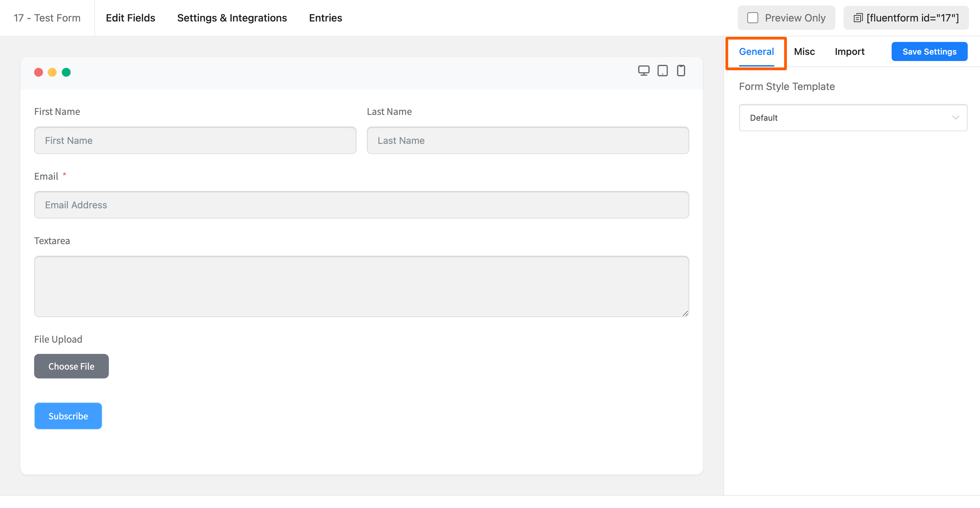The image size is (980, 508).
Task: Click the yellow window dot
Action: pos(52,72)
